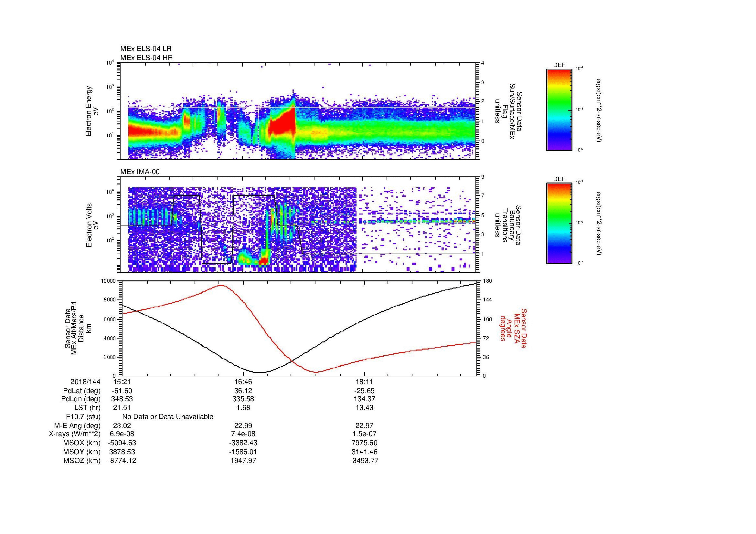Viewport: 756px width, 534px height.
Task: Click the MSOX value '7975.60'
Action: pyautogui.click(x=365, y=443)
